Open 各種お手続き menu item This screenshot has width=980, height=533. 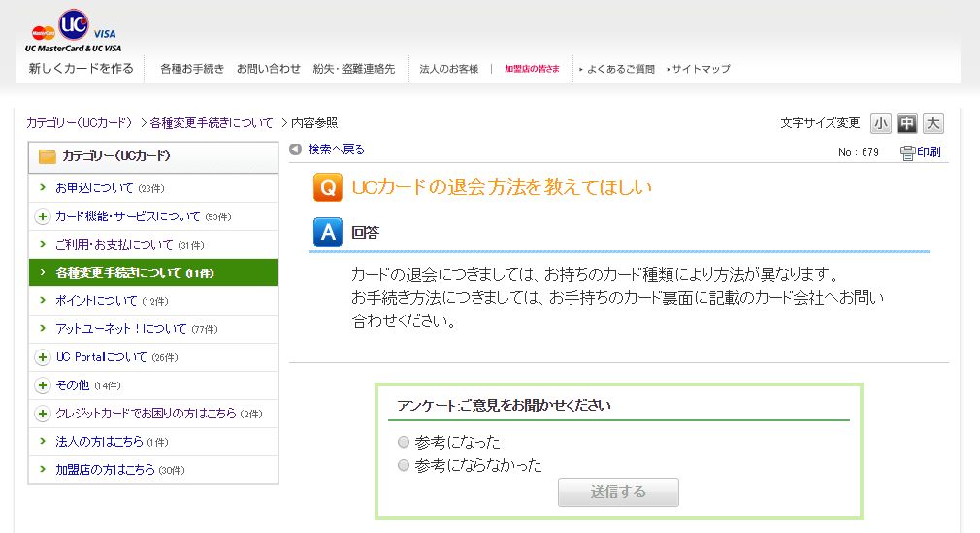point(192,69)
